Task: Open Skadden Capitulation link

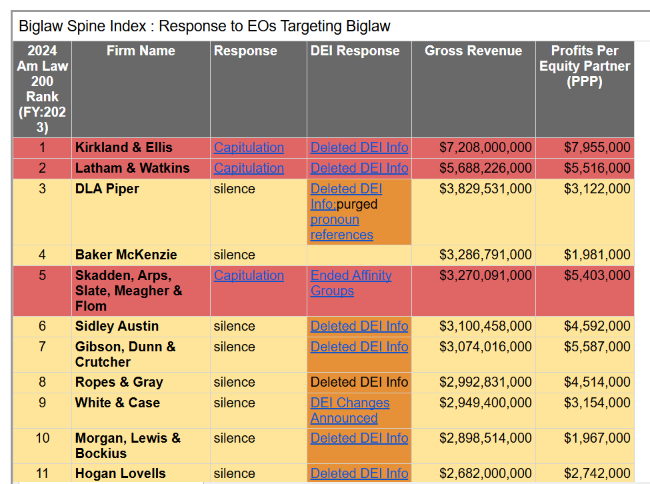Action: (x=249, y=276)
